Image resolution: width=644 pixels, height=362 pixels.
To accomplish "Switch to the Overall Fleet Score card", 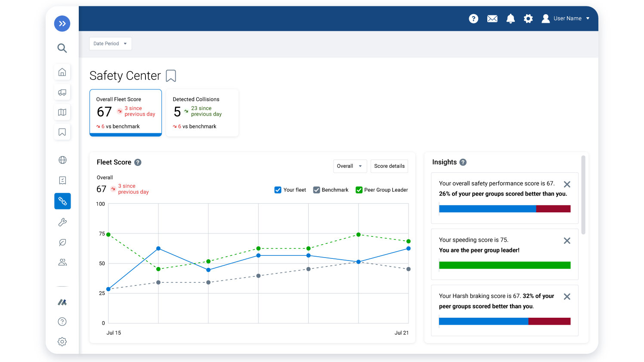I will tap(125, 113).
